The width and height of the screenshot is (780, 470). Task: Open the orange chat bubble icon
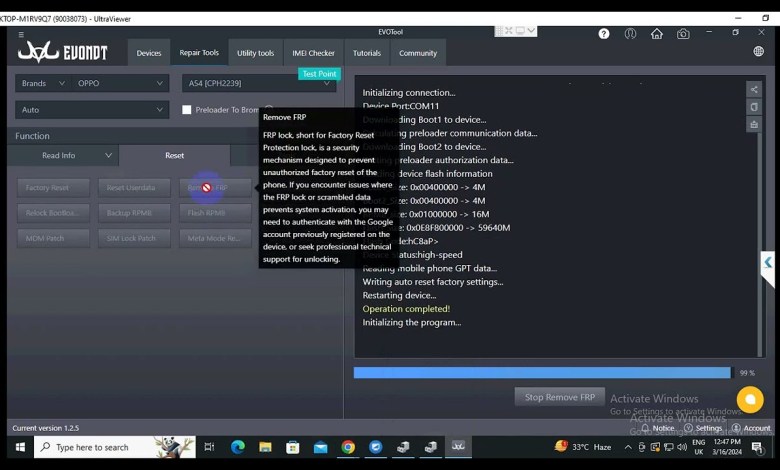point(749,400)
